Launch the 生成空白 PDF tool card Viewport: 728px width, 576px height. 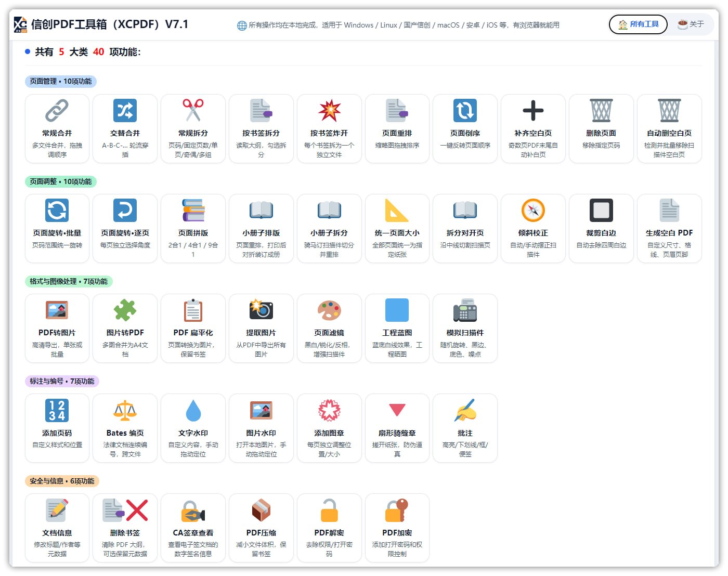tap(669, 228)
